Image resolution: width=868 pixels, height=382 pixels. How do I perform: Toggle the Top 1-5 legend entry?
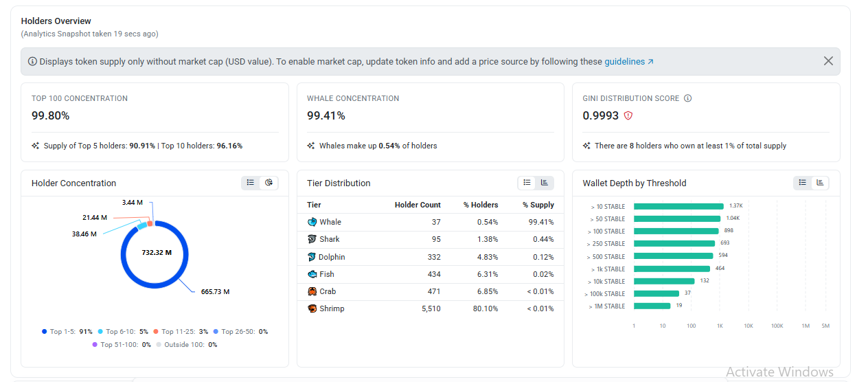tap(67, 332)
